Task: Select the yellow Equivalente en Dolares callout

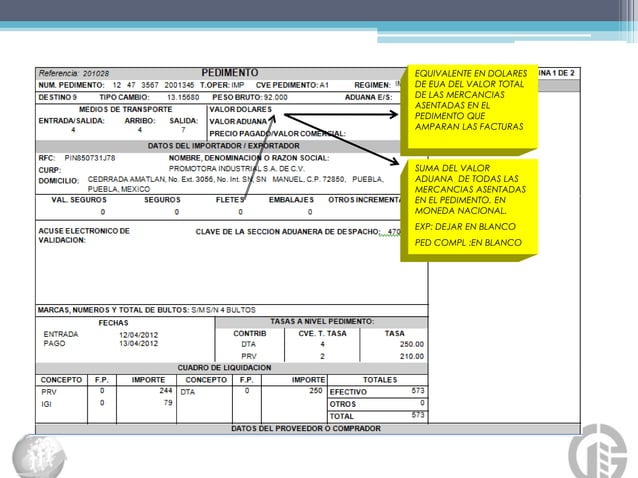Action: [469, 109]
